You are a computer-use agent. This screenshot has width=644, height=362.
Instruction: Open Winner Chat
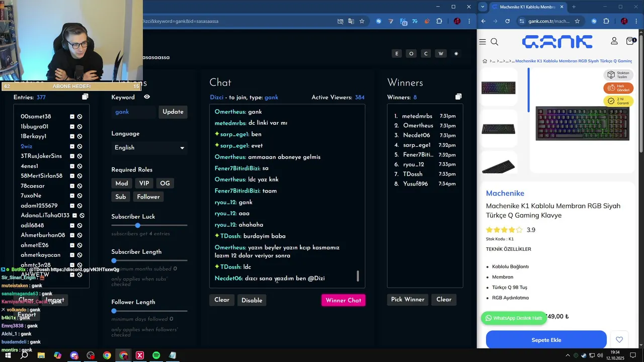point(343,300)
